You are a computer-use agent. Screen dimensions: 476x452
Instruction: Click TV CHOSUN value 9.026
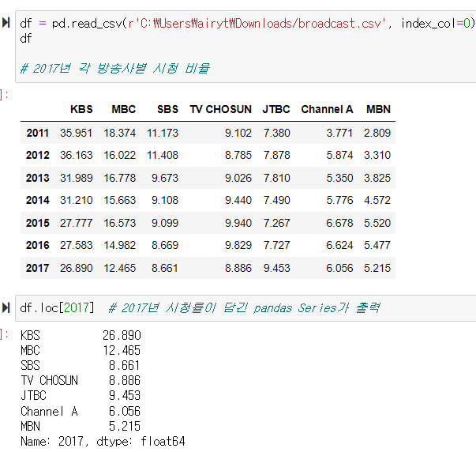[238, 178]
